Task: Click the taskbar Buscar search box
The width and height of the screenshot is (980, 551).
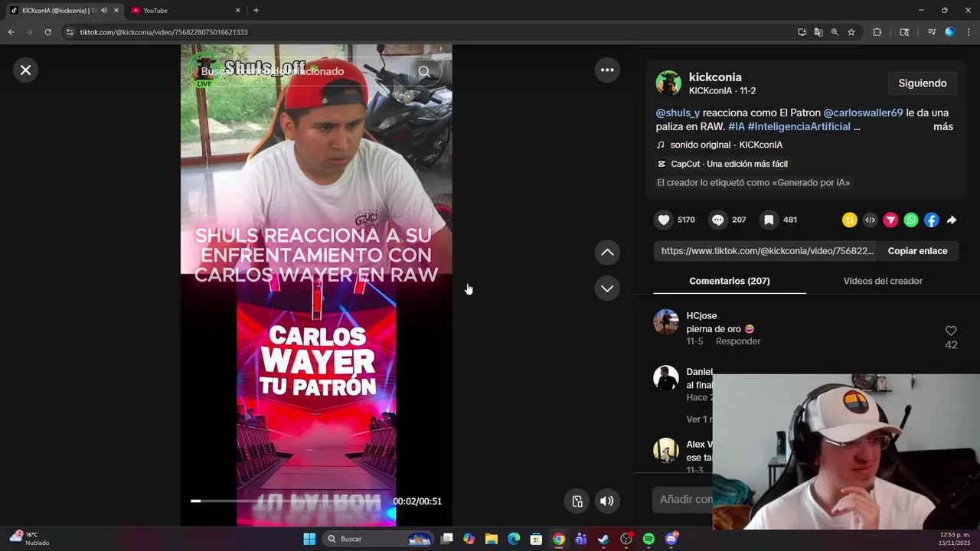Action: coord(379,539)
